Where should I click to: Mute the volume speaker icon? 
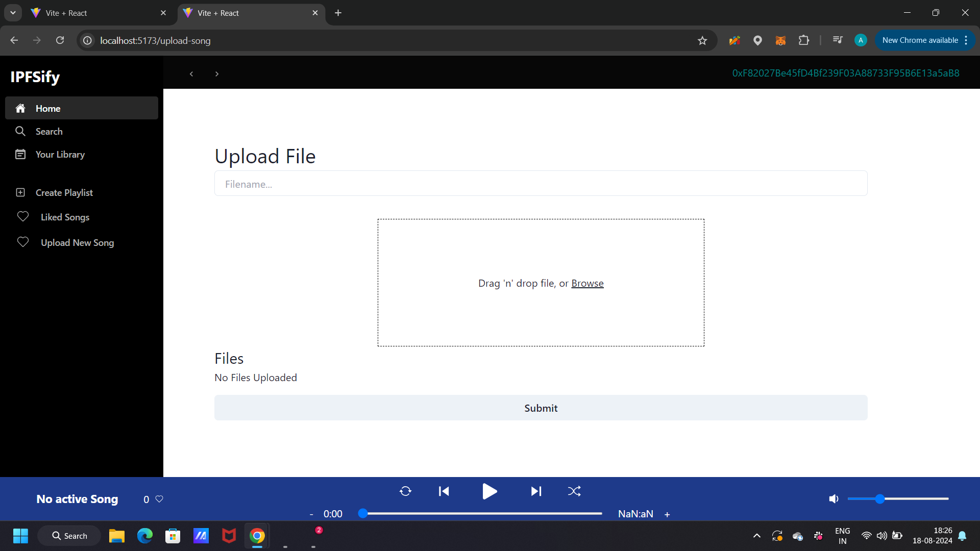[x=834, y=499]
